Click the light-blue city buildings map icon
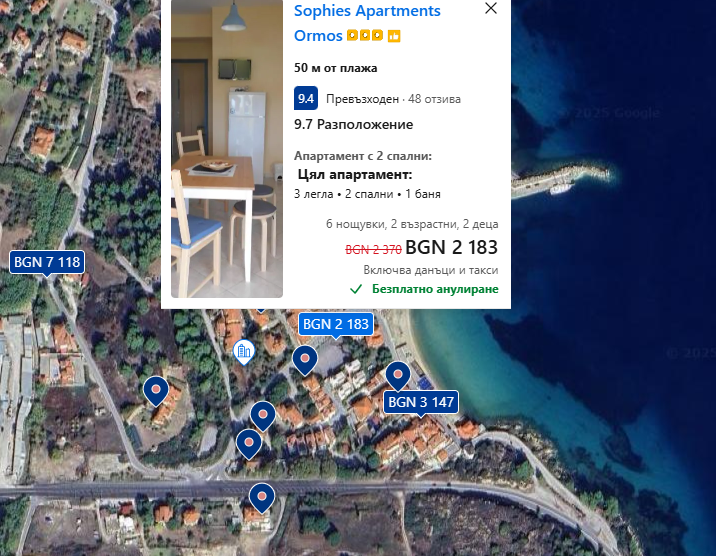The height and width of the screenshot is (556, 716). 244,352
